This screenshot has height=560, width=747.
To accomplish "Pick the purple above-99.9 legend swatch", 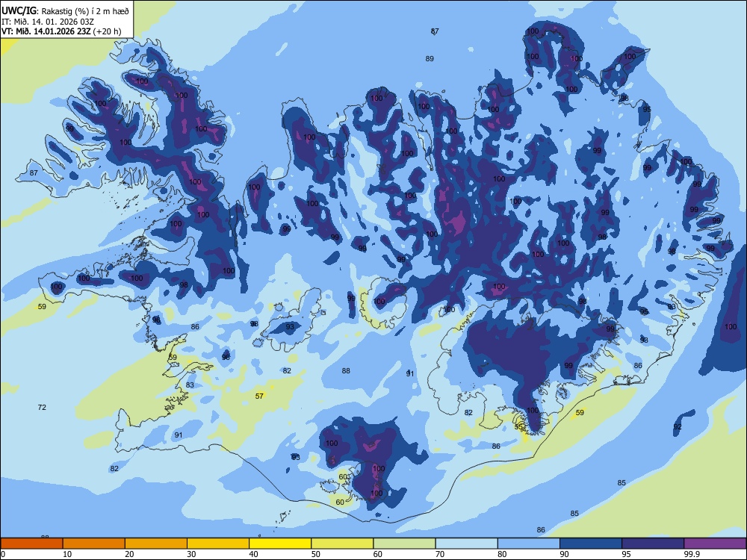I will [x=715, y=544].
